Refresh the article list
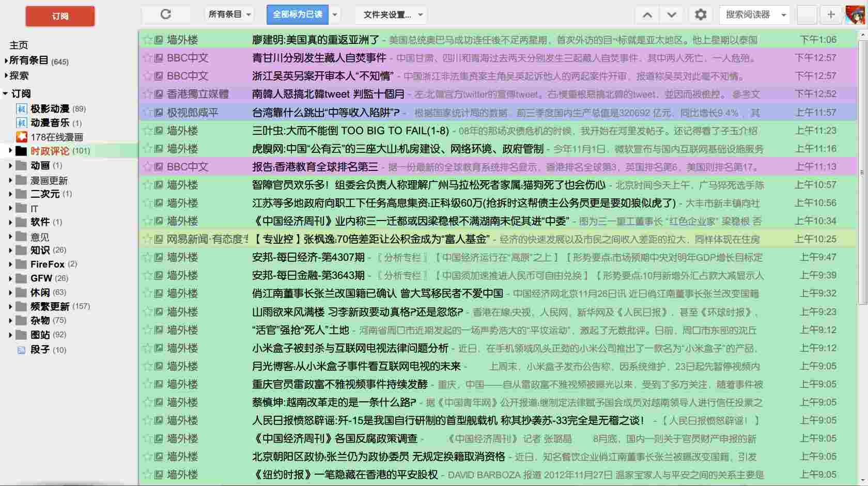The height and width of the screenshot is (486, 868). click(x=165, y=14)
